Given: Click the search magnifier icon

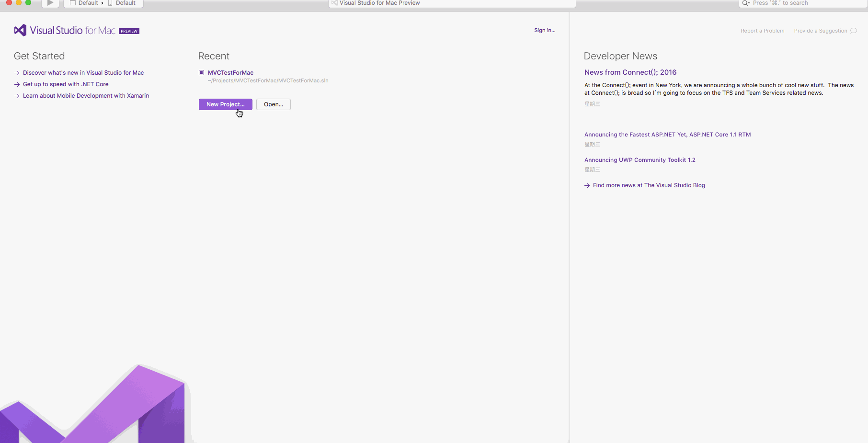Looking at the screenshot, I should (746, 3).
